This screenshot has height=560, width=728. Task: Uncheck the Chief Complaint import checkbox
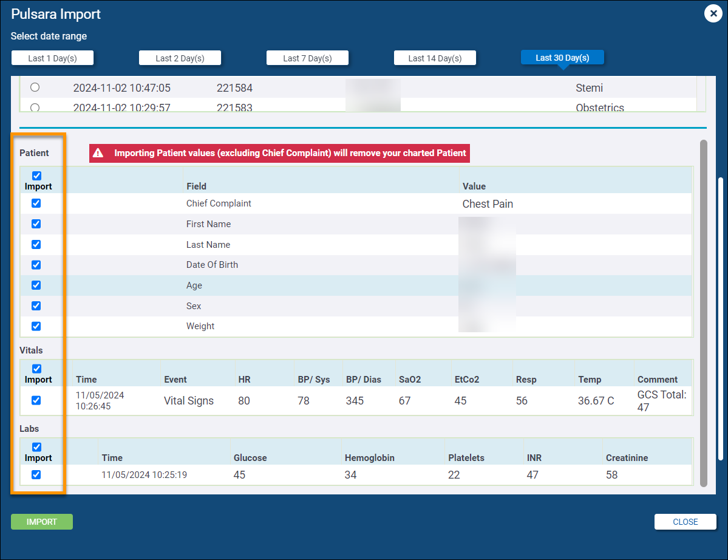click(36, 203)
